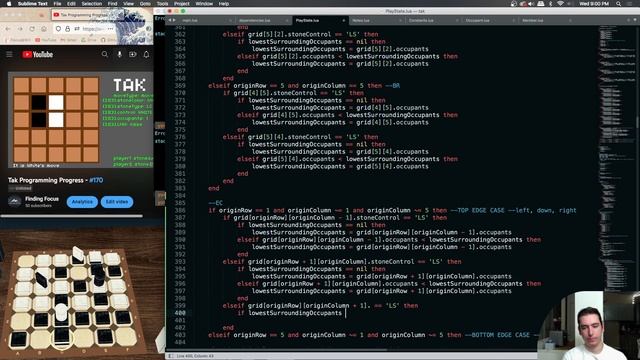Start YouTube voice search microphone
The height and width of the screenshot is (360, 640).
119,54
